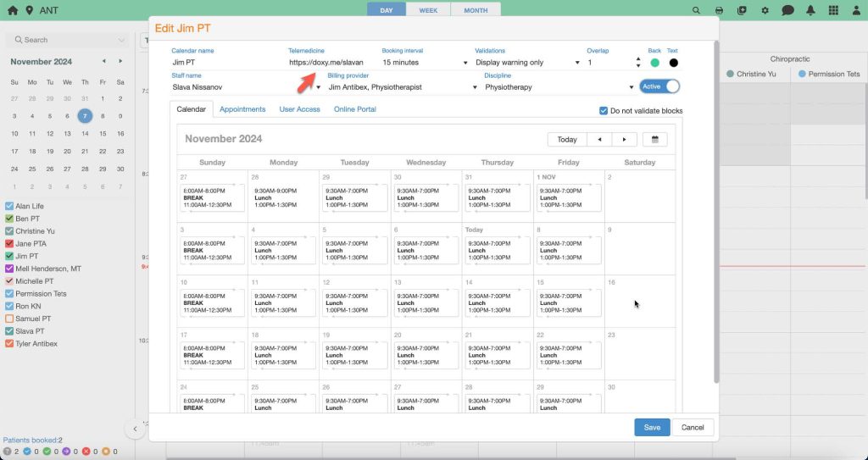Click the blue Save button
The width and height of the screenshot is (868, 460).
pos(651,427)
